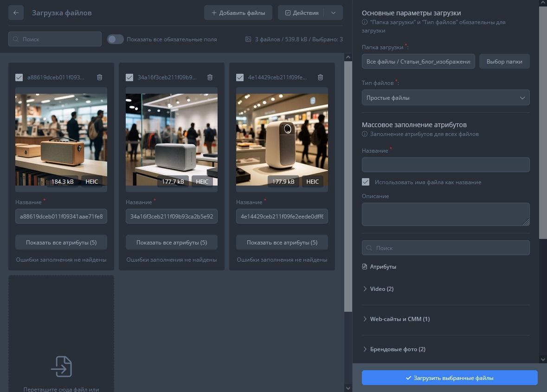Click the info icon near upload parameters hint
Screen dimensions: 547x392
coord(365,22)
